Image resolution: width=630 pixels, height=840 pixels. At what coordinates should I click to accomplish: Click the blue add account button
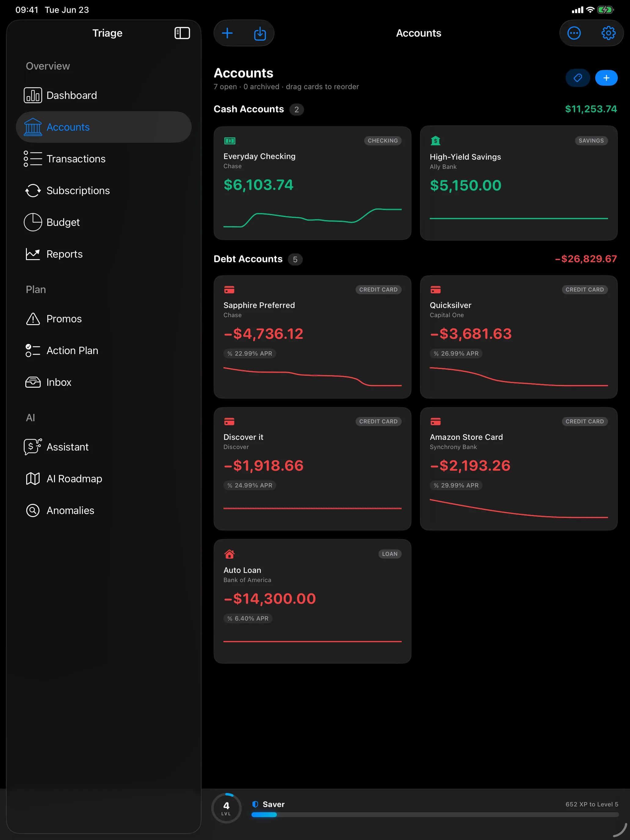pos(606,78)
